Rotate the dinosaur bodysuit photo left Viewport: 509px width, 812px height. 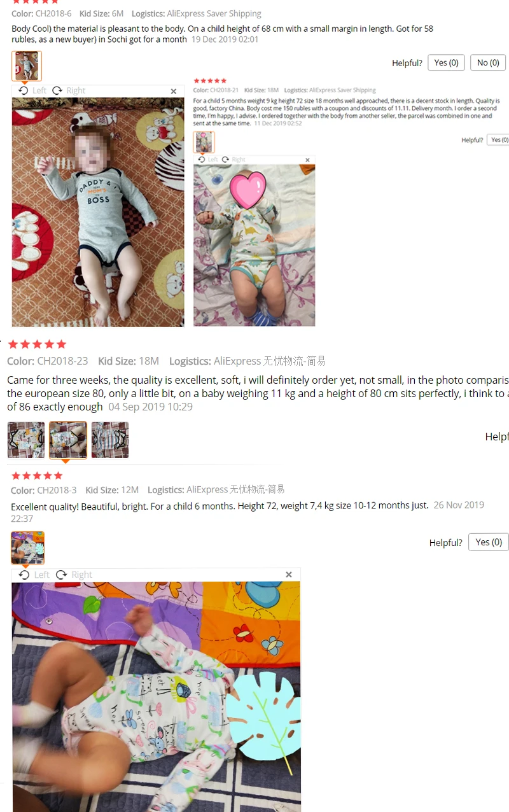(209, 160)
